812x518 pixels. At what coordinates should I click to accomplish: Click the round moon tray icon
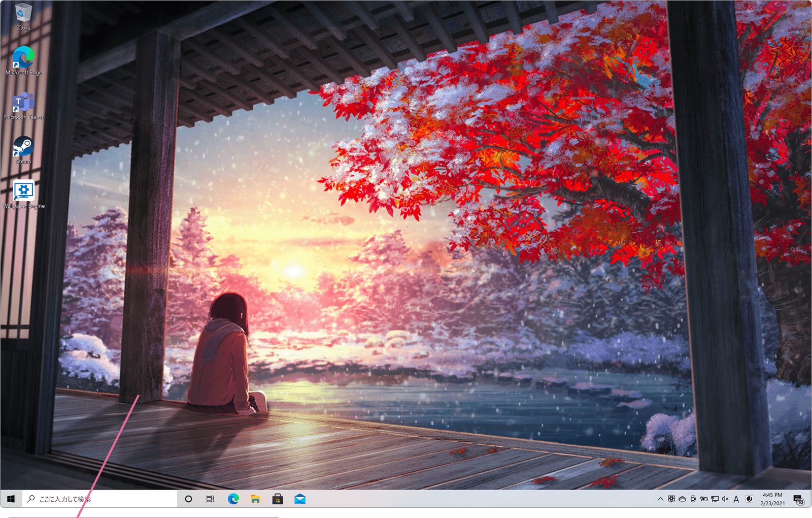749,499
